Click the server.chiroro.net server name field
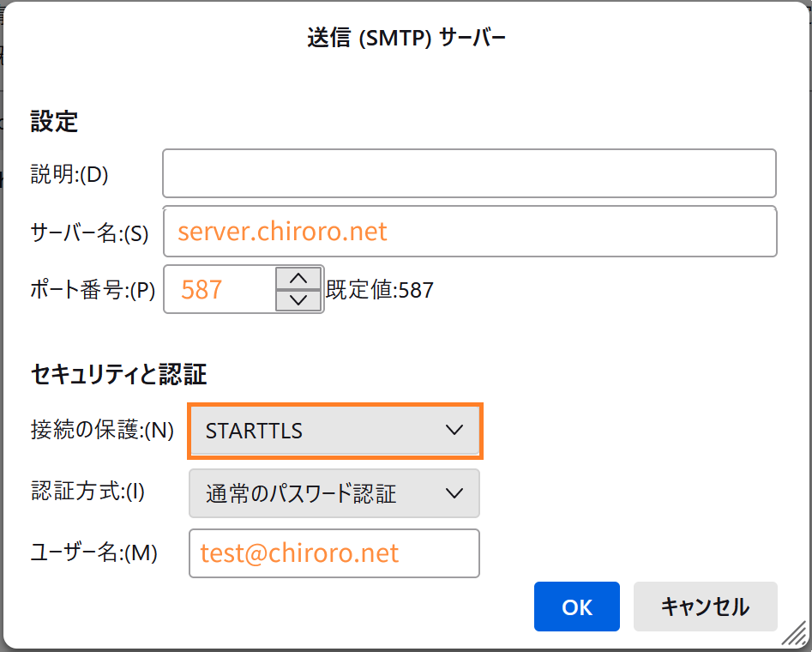Image resolution: width=812 pixels, height=652 pixels. (470, 231)
